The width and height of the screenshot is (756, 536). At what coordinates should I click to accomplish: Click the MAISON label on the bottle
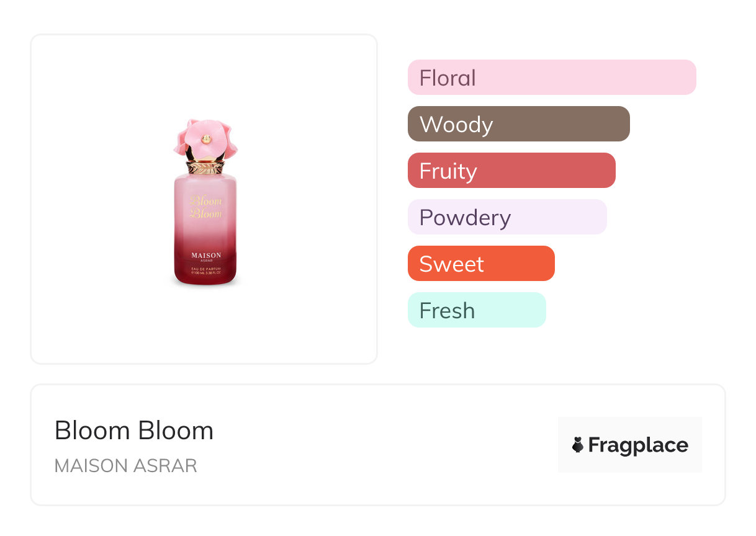205,255
